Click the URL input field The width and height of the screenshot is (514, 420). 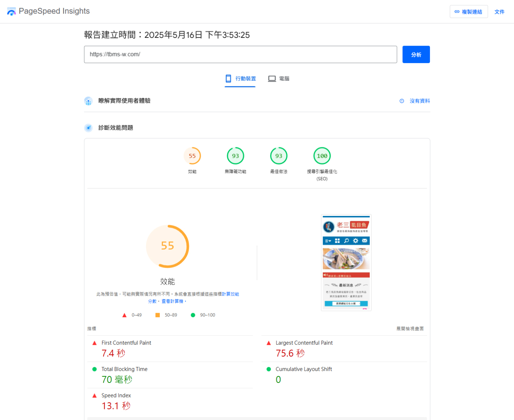(240, 54)
